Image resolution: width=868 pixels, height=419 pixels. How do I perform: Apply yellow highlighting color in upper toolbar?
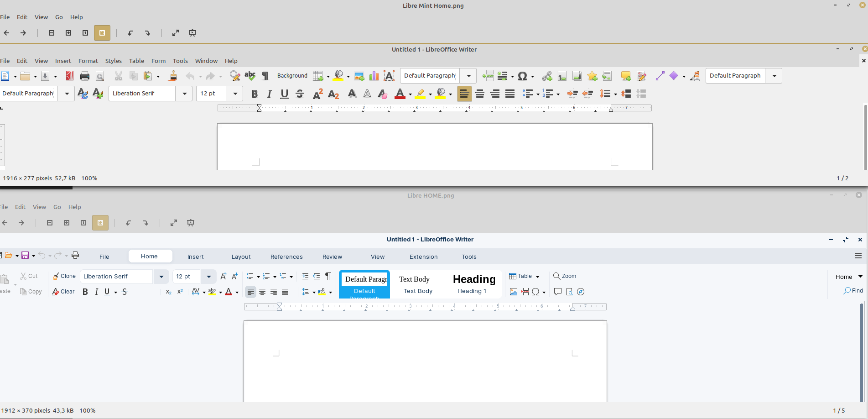[x=421, y=94]
